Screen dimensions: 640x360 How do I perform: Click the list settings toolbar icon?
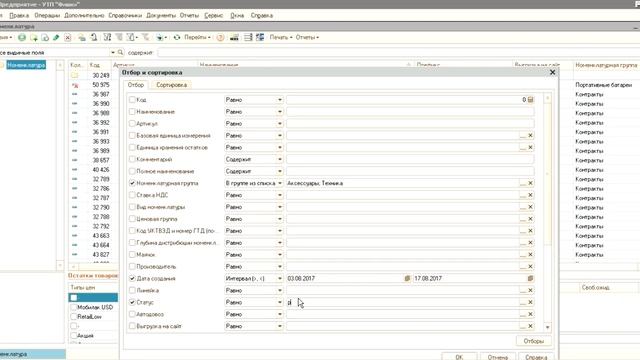click(x=248, y=38)
